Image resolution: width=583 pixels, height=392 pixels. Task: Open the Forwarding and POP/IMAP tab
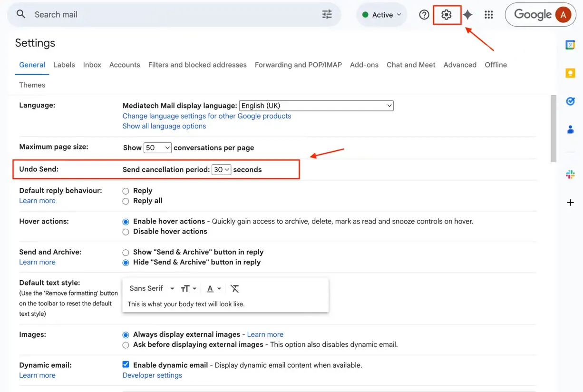pos(298,65)
